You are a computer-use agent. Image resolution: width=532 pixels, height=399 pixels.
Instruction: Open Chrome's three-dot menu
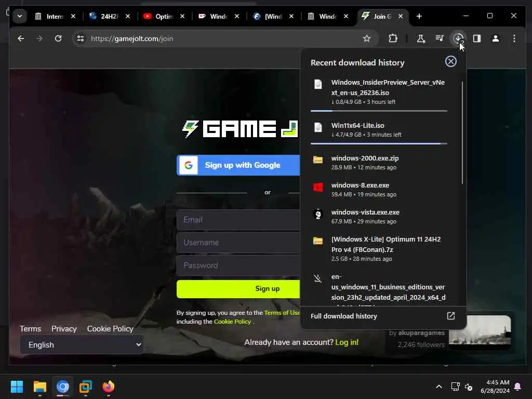click(514, 38)
